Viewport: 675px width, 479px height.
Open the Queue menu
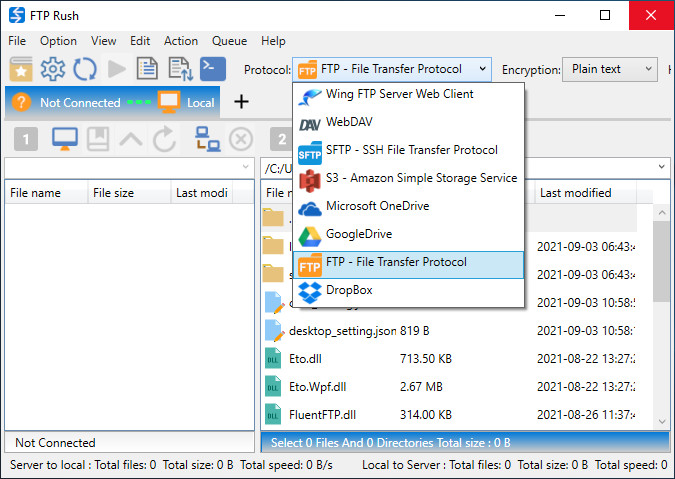(229, 41)
